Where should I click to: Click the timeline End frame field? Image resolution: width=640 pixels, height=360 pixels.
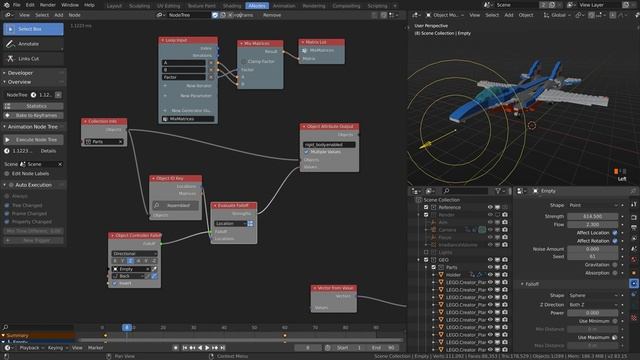coord(383,348)
